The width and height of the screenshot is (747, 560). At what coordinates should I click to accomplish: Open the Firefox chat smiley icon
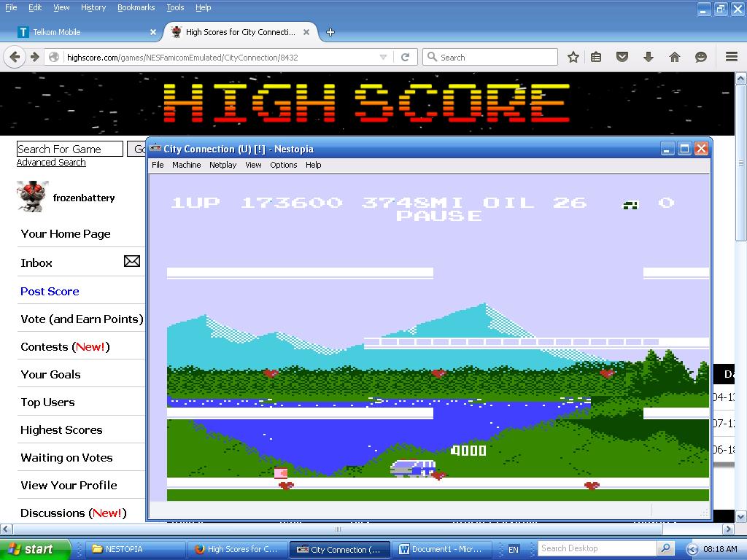pos(701,57)
